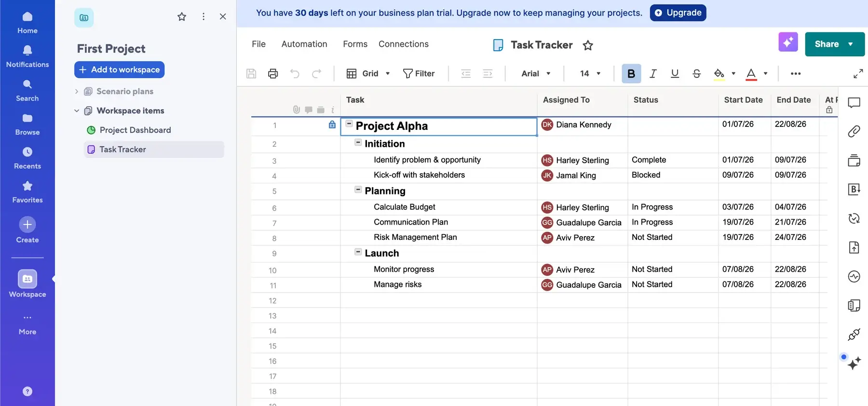The height and width of the screenshot is (406, 868).
Task: Close the workspace panel
Action: (223, 17)
